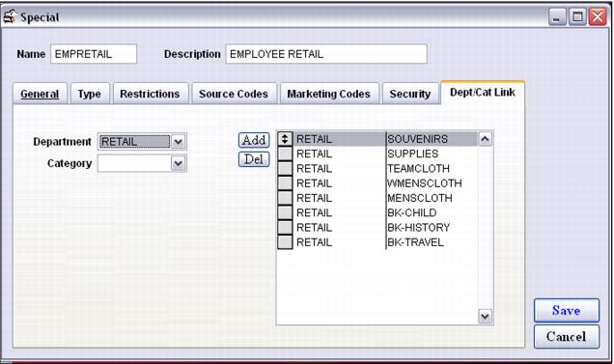Click the BK-CHILD category cell
614x364 pixels.
(x=432, y=212)
